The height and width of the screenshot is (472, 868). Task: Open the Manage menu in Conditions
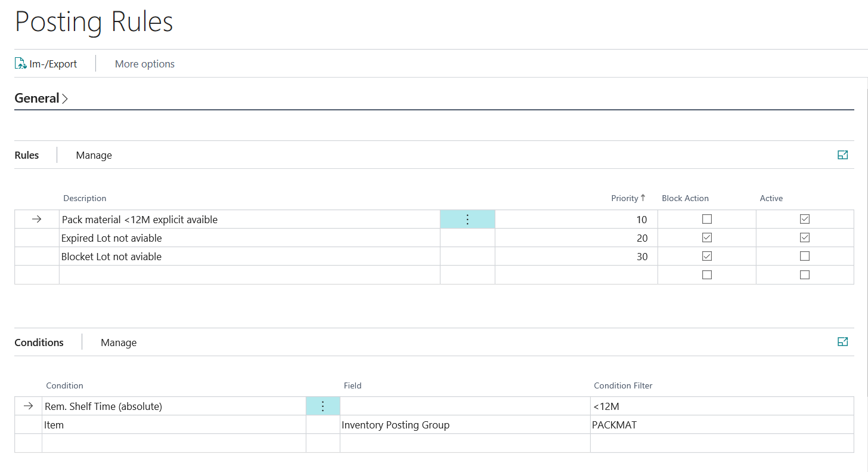tap(119, 343)
